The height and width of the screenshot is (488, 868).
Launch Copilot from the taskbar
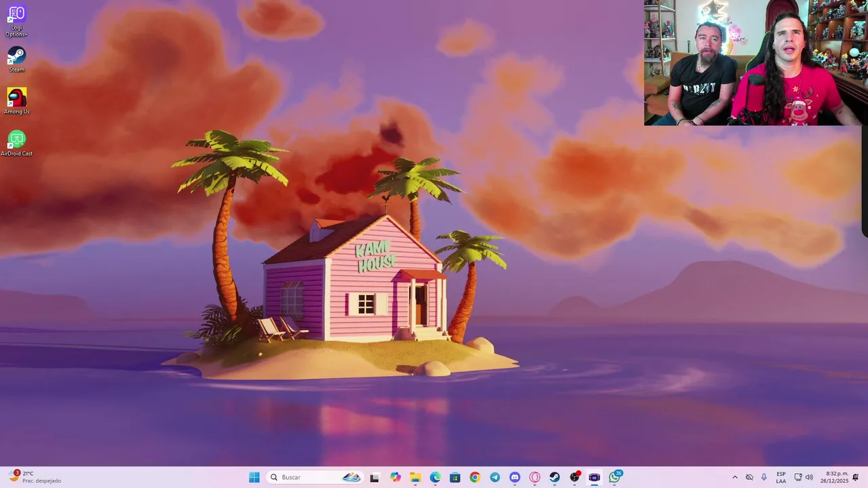[x=395, y=477]
